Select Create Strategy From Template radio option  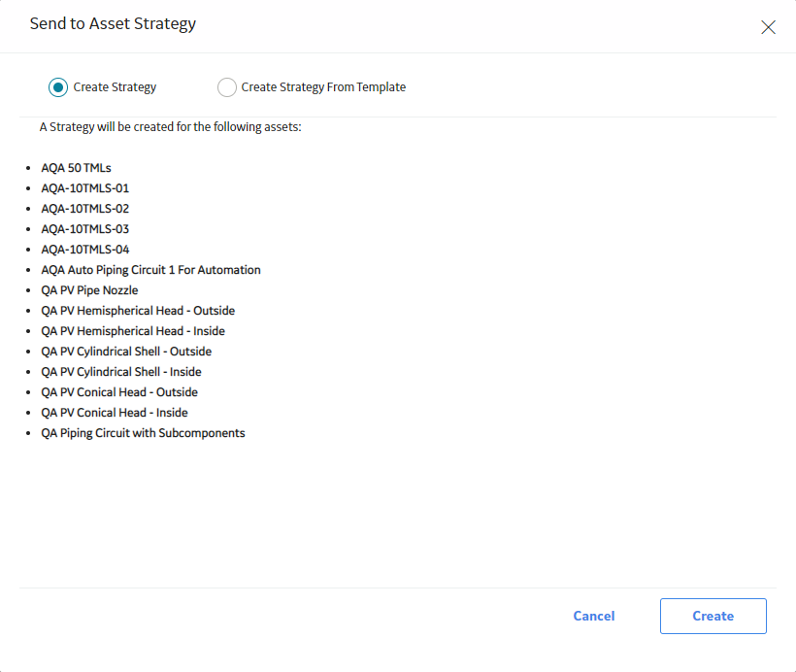(x=226, y=87)
